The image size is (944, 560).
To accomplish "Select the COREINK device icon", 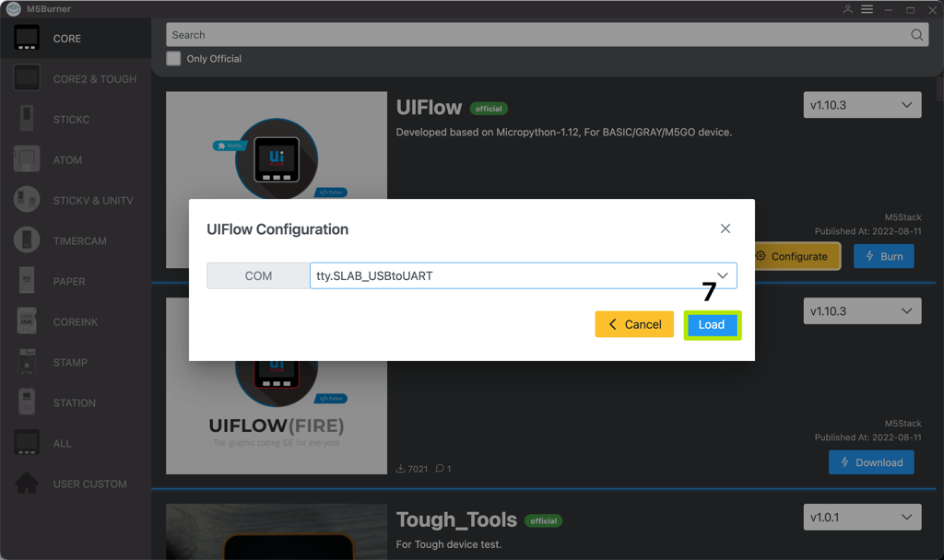I will [27, 321].
